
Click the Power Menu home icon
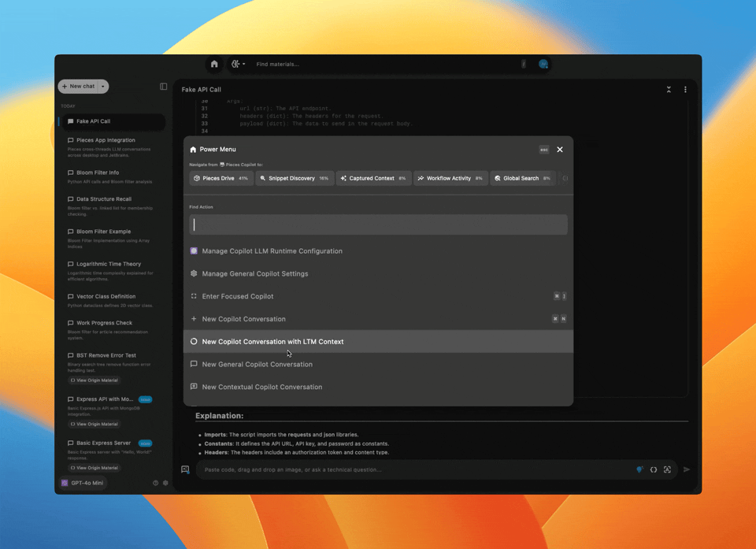(x=194, y=150)
